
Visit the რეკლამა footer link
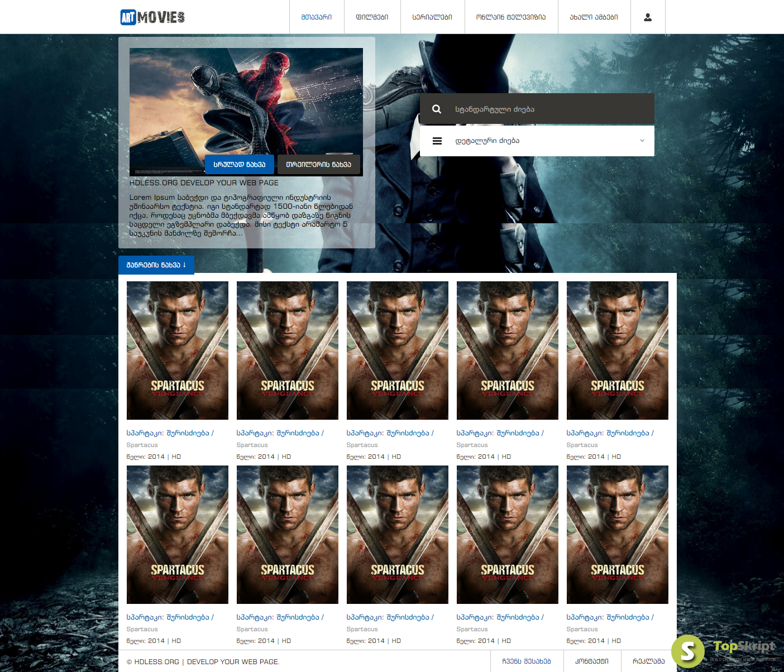click(x=649, y=661)
